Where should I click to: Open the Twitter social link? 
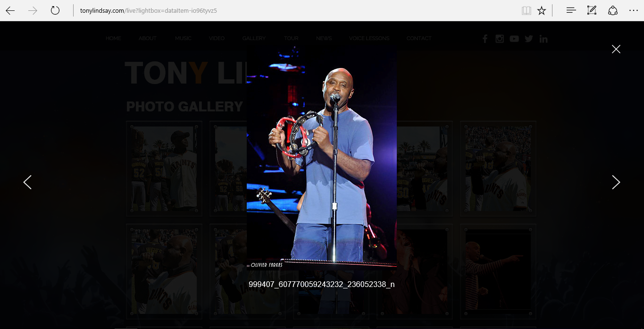coord(529,39)
